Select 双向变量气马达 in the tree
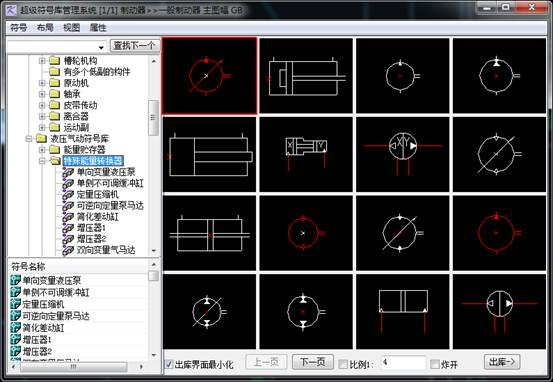The height and width of the screenshot is (382, 553). [x=106, y=250]
